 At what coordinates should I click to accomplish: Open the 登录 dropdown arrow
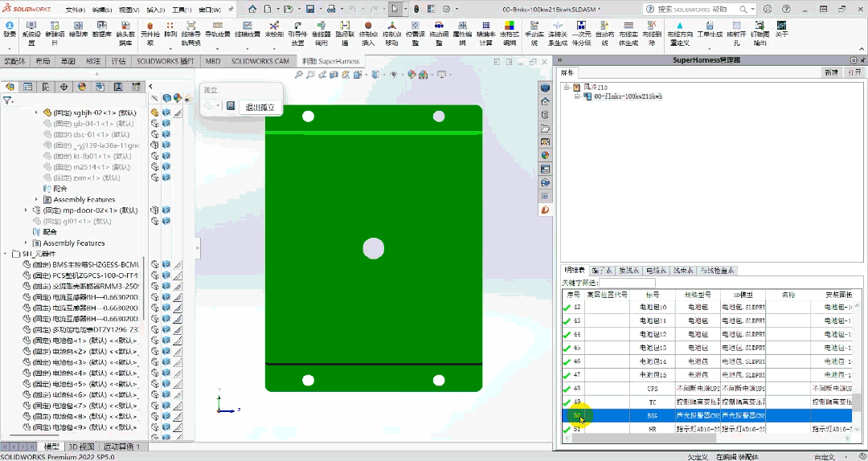pyautogui.click(x=9, y=49)
